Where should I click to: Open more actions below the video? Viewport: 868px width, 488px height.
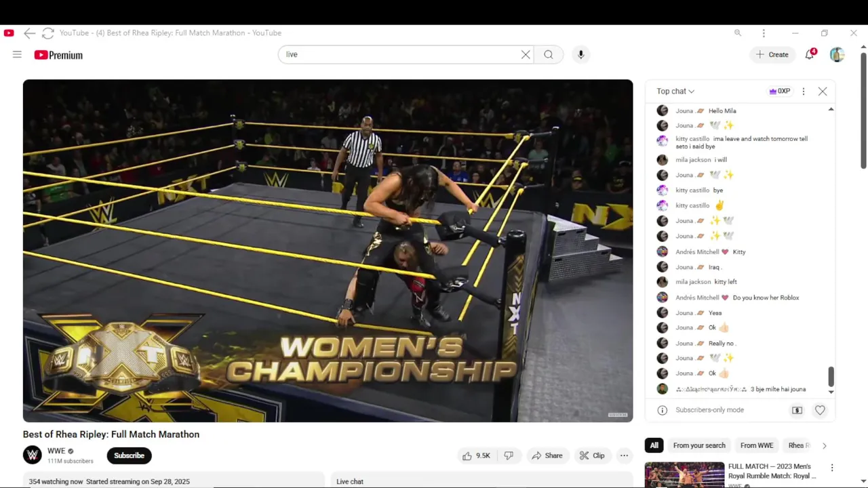click(624, 455)
